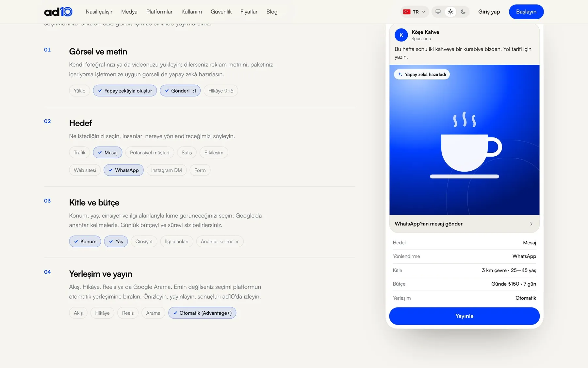Select the Trafik goal chip
The width and height of the screenshot is (588, 368).
(79, 152)
